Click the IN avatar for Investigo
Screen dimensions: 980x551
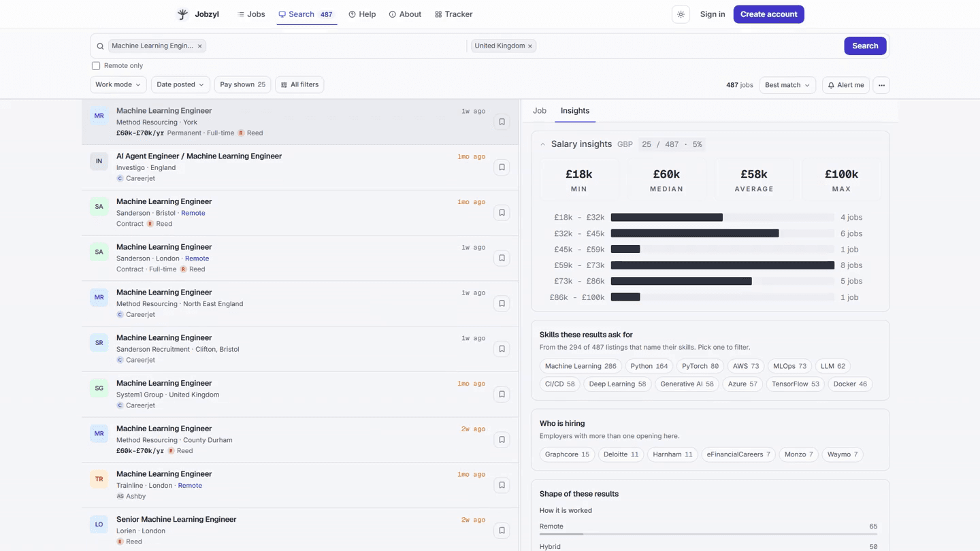pyautogui.click(x=99, y=161)
